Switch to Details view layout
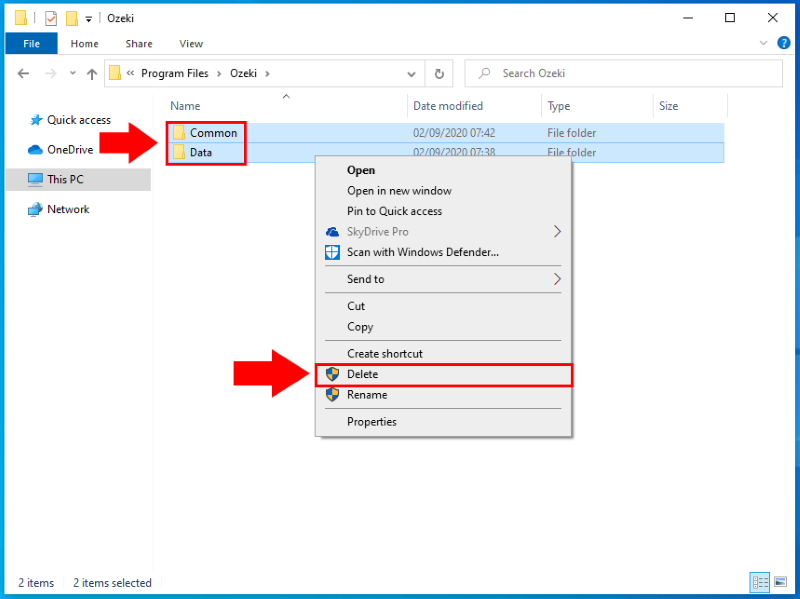 pyautogui.click(x=760, y=582)
